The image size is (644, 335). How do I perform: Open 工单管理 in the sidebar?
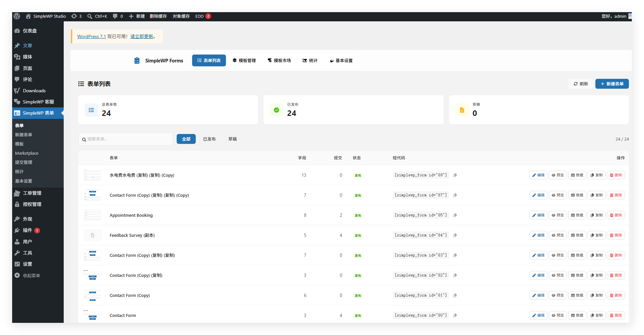(38, 193)
